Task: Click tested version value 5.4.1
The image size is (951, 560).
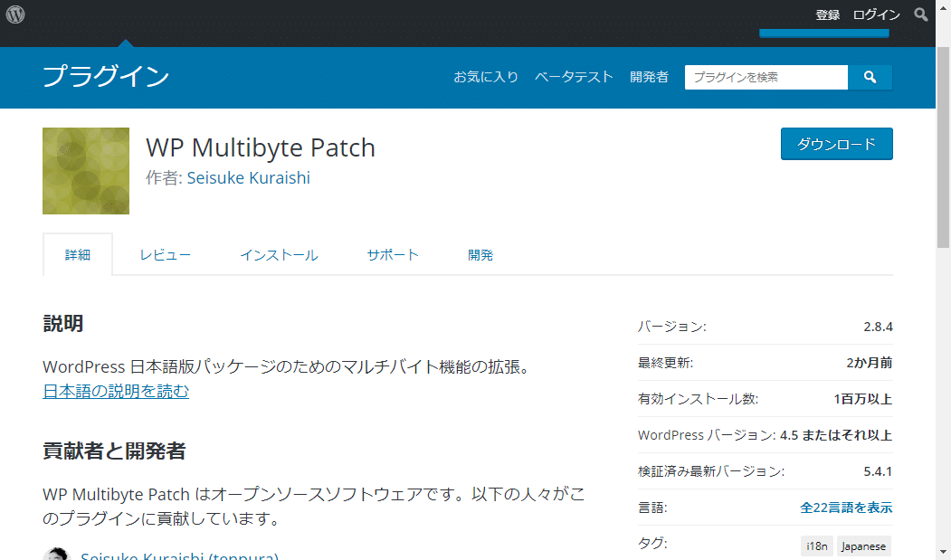Action: (x=879, y=471)
